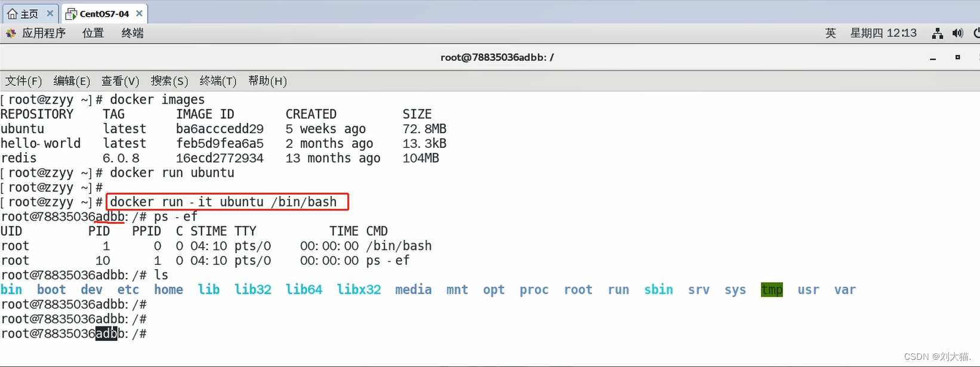Screen dimensions: 980x367
Task: Close the CentOS7-04 tab
Action: pyautogui.click(x=139, y=14)
